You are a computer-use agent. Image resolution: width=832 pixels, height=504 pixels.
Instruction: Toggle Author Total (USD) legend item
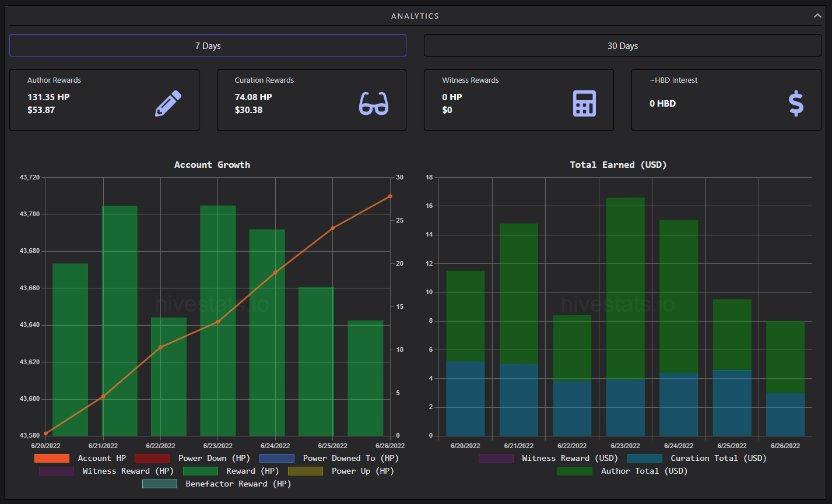(623, 471)
